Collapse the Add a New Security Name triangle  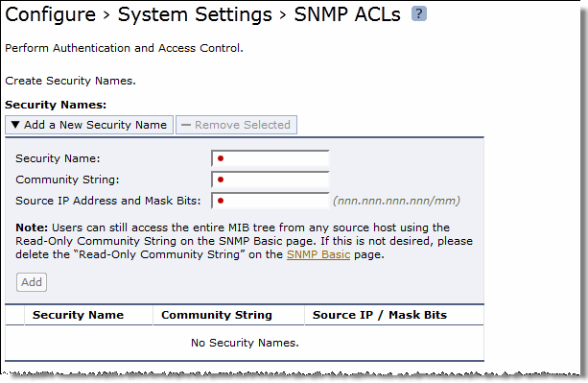(x=15, y=125)
